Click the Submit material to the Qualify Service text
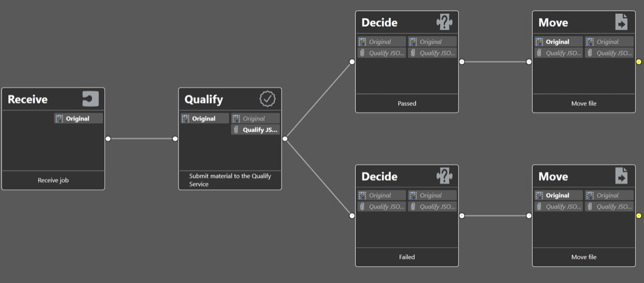The width and height of the screenshot is (644, 283). pos(230,180)
